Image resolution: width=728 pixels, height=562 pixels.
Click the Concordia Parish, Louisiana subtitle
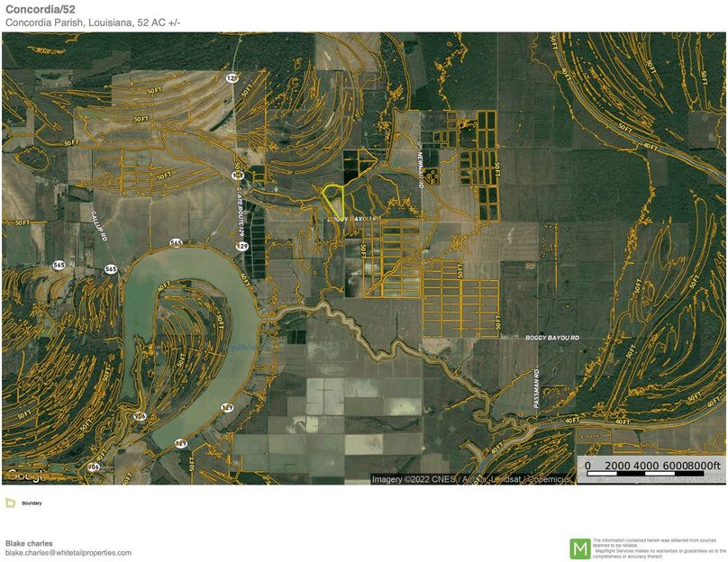coord(93,23)
